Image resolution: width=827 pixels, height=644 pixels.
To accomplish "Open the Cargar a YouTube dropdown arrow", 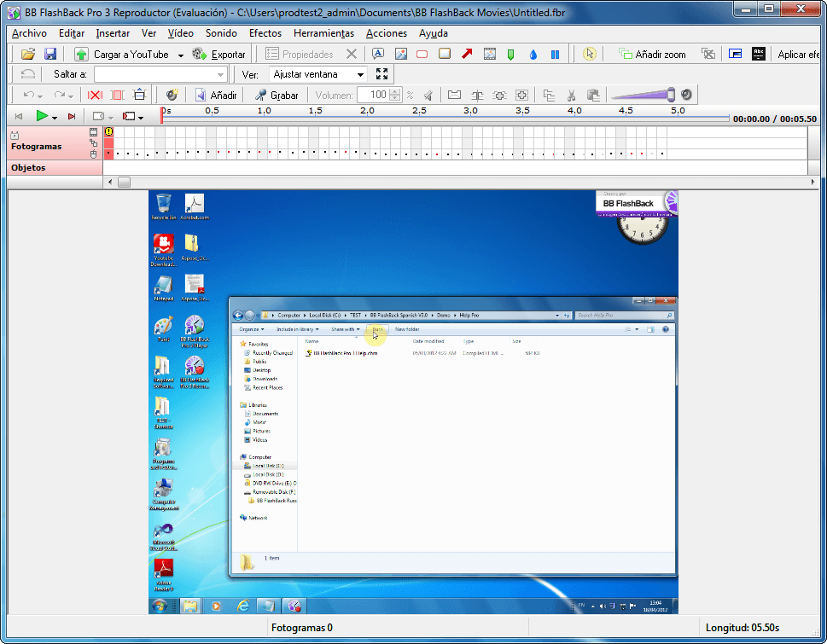I will [x=180, y=55].
